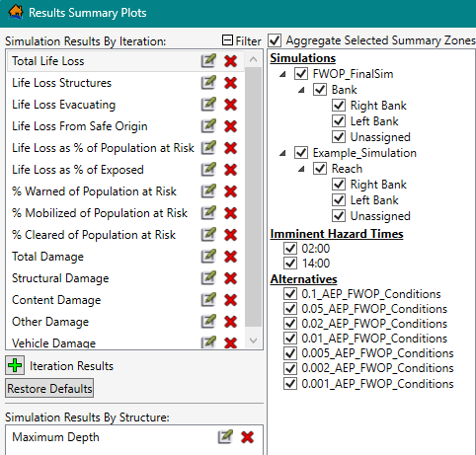Click the Unassigned checkbox under Bank
Image resolution: width=476 pixels, height=455 pixels.
pyautogui.click(x=339, y=137)
